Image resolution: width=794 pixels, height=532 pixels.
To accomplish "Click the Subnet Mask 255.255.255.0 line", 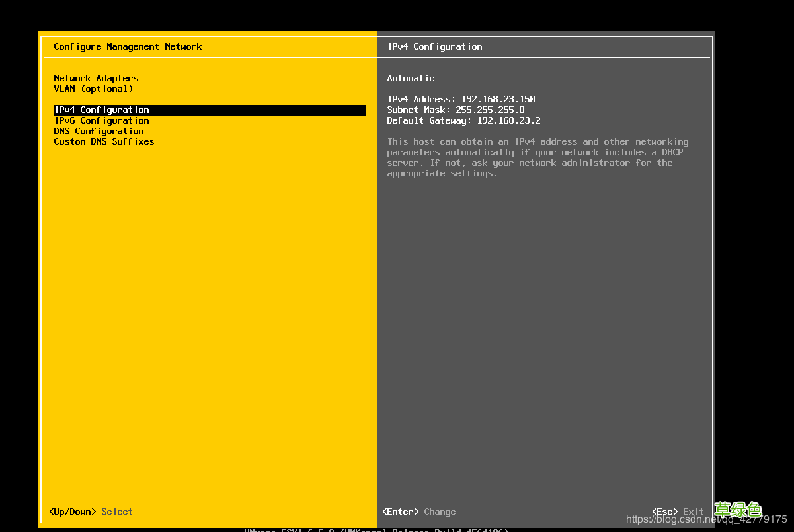I will tap(456, 110).
